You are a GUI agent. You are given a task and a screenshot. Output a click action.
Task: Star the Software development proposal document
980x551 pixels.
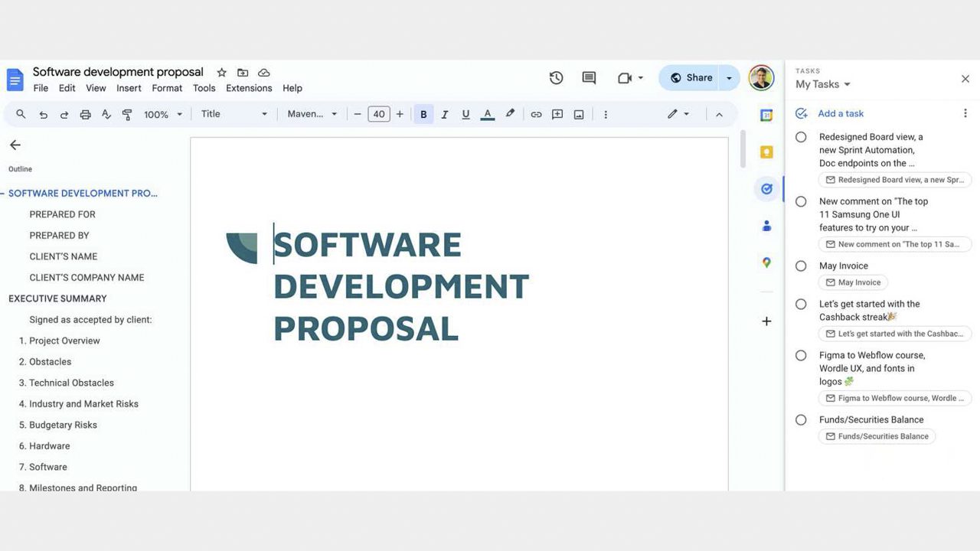[x=221, y=73]
